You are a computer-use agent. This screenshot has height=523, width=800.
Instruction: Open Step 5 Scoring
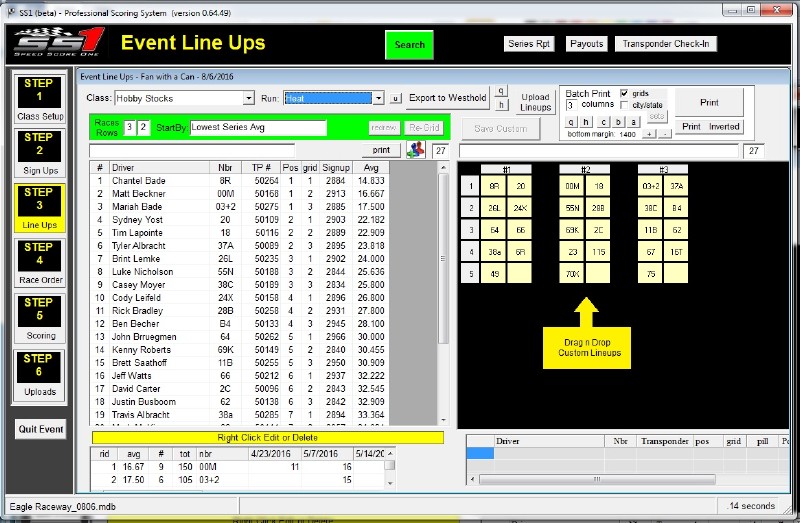tap(39, 318)
